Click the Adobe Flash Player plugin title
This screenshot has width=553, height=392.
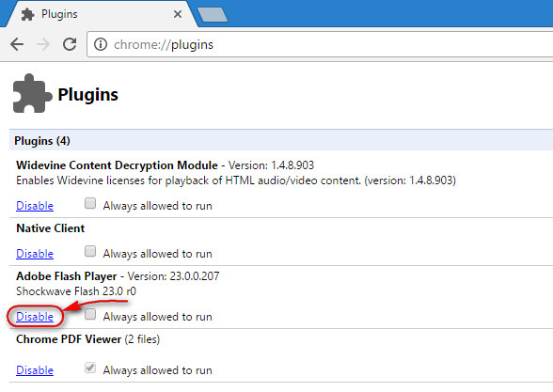pyautogui.click(x=66, y=276)
